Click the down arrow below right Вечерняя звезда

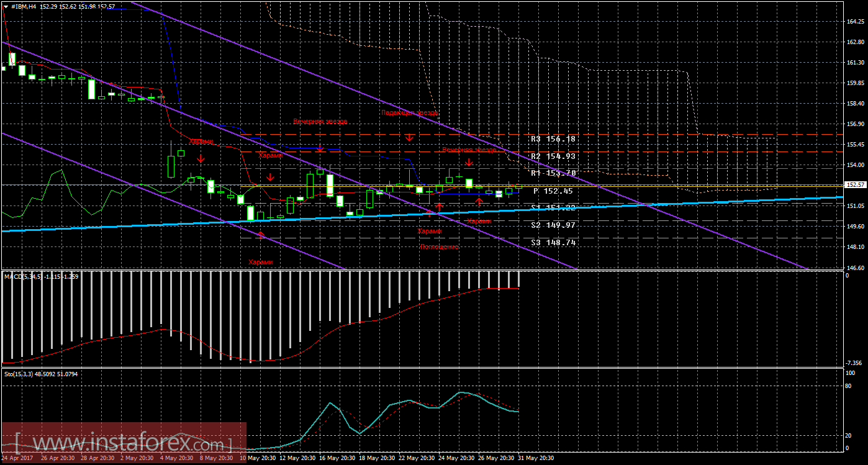469,162
